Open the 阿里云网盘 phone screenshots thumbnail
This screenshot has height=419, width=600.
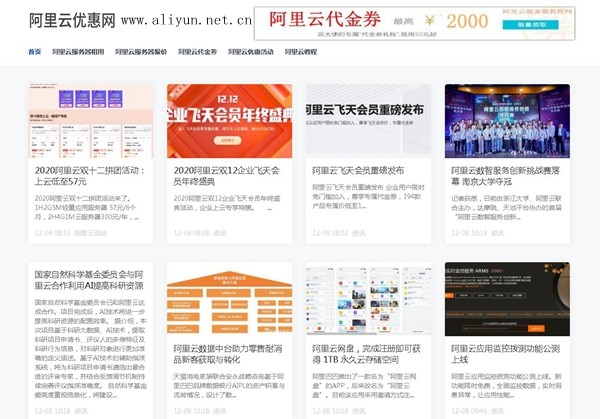[x=368, y=299]
